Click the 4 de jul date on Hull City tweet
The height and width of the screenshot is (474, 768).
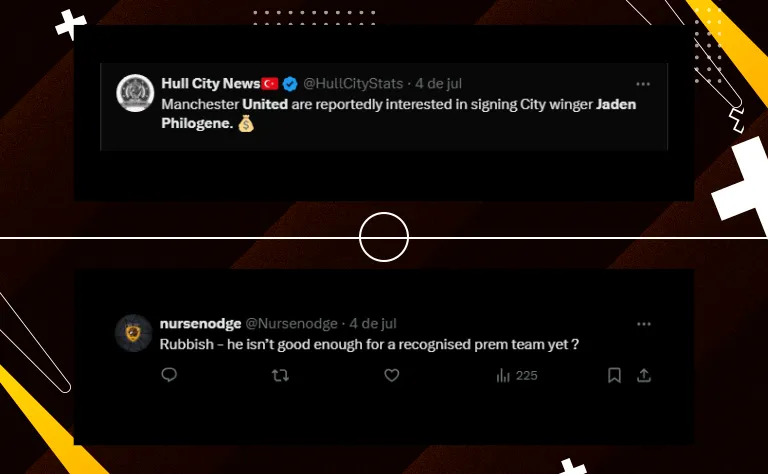tap(438, 84)
